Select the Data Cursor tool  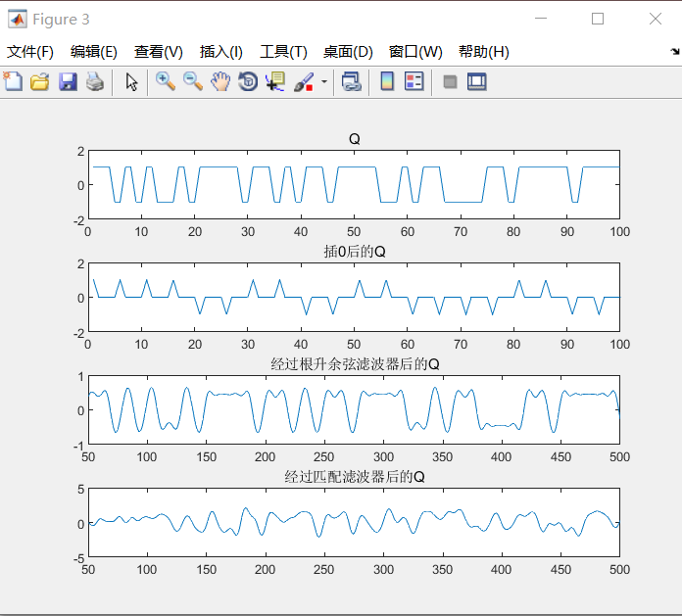[275, 81]
